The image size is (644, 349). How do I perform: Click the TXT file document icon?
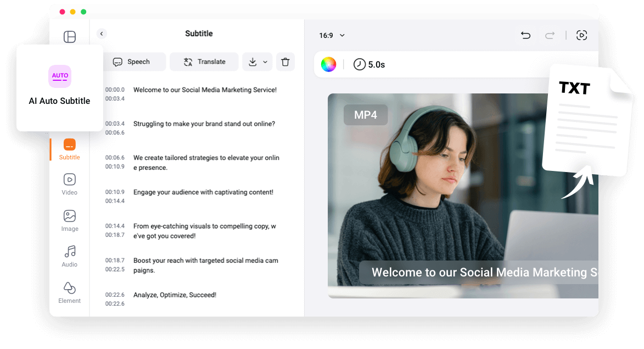coord(587,121)
